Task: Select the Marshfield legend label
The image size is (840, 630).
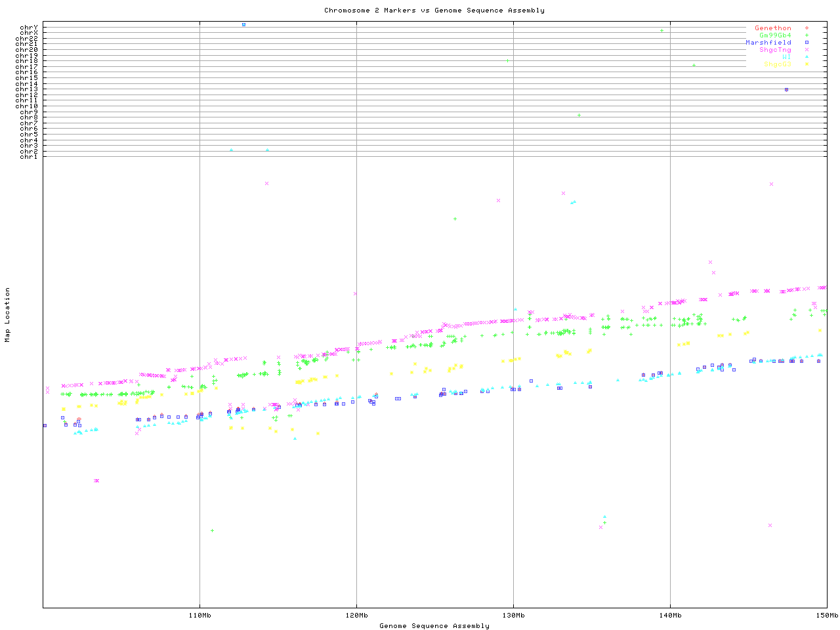Action: (x=768, y=43)
